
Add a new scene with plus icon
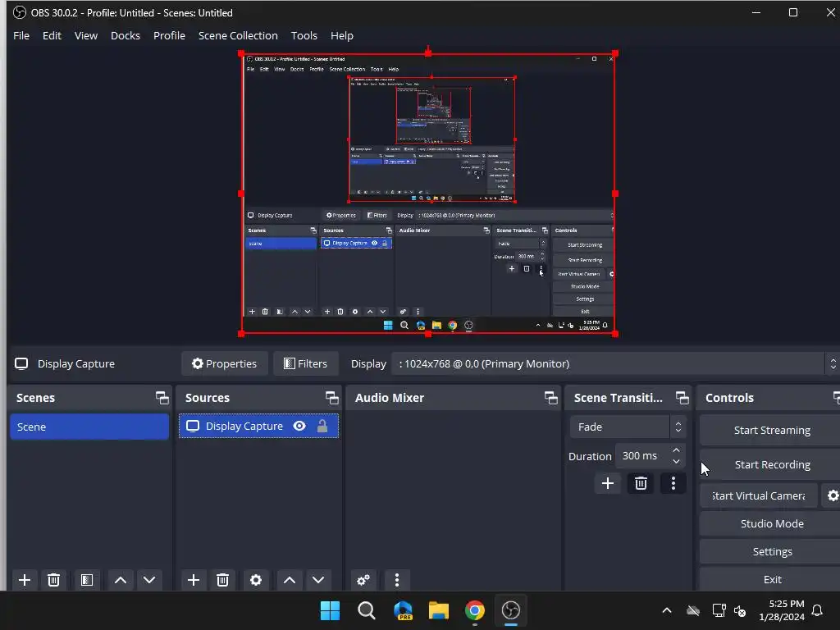pyautogui.click(x=24, y=580)
